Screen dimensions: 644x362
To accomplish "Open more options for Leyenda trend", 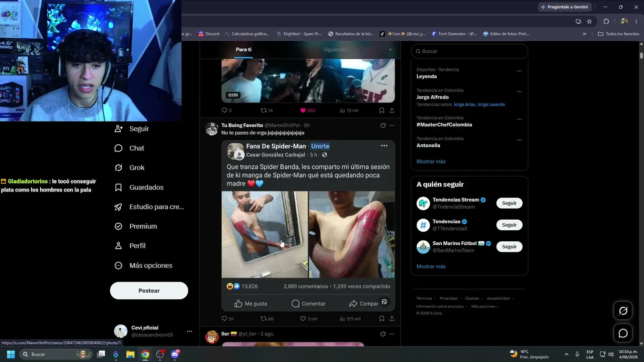I will click(x=519, y=71).
